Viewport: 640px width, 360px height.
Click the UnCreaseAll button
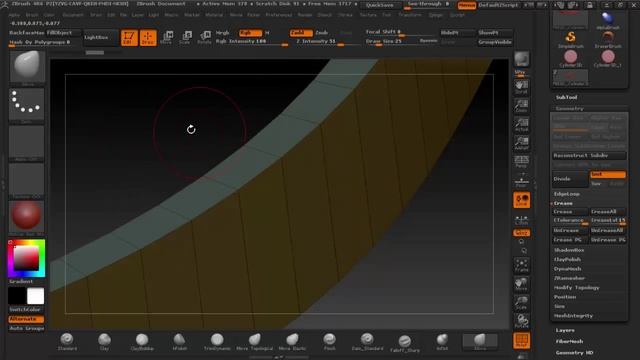(x=608, y=230)
